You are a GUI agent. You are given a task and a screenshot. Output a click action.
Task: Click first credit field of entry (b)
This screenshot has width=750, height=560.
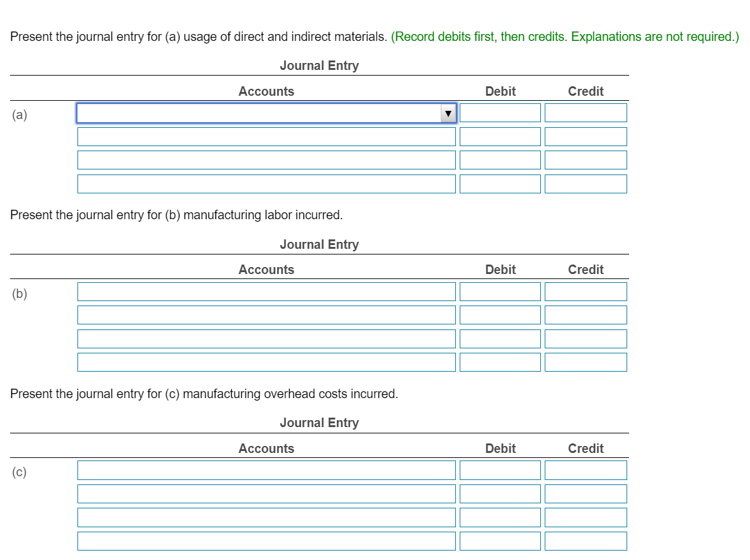click(x=586, y=292)
